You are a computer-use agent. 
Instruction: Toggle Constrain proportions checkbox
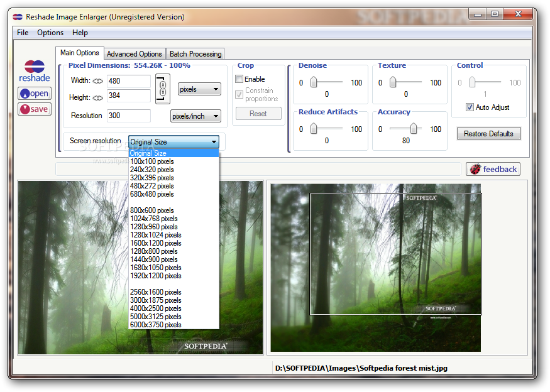point(239,94)
